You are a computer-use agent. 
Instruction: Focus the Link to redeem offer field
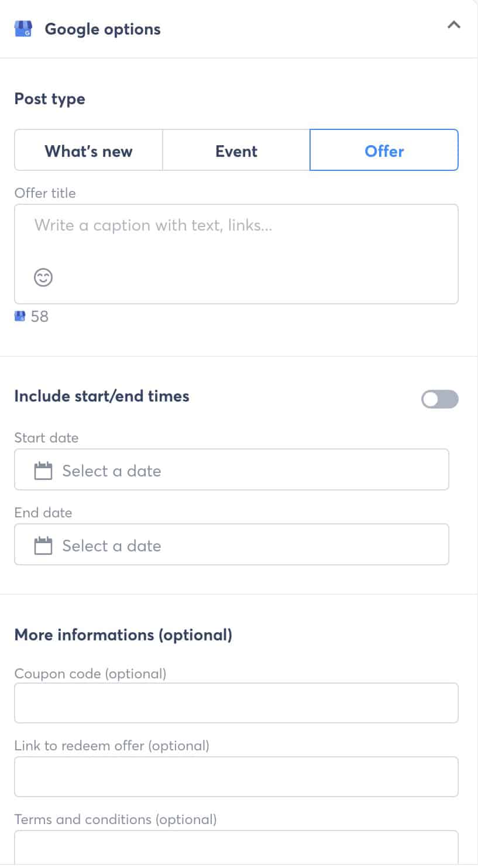tap(236, 777)
